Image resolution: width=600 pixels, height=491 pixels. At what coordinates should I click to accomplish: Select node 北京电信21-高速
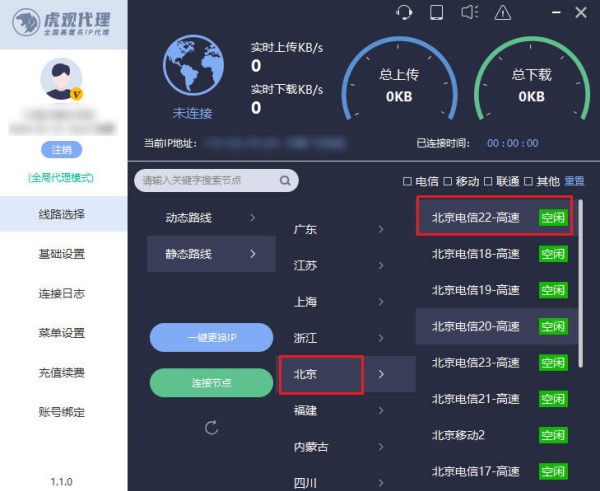(497, 399)
